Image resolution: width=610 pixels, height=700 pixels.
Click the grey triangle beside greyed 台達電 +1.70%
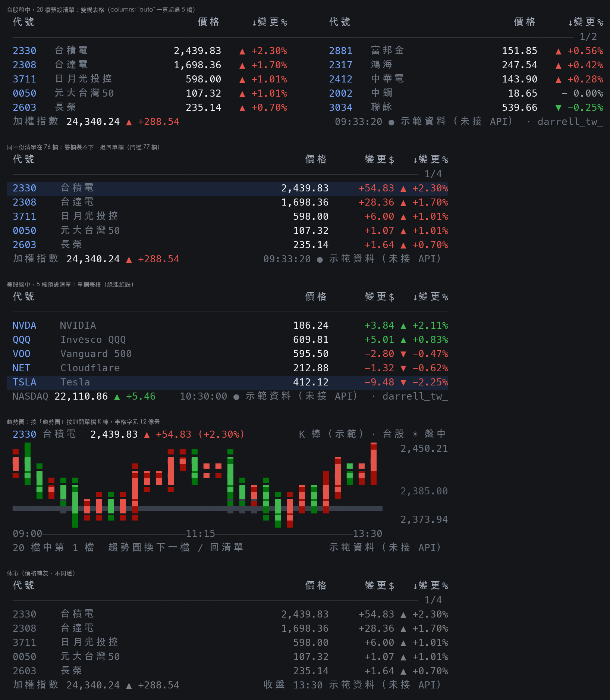(x=403, y=629)
